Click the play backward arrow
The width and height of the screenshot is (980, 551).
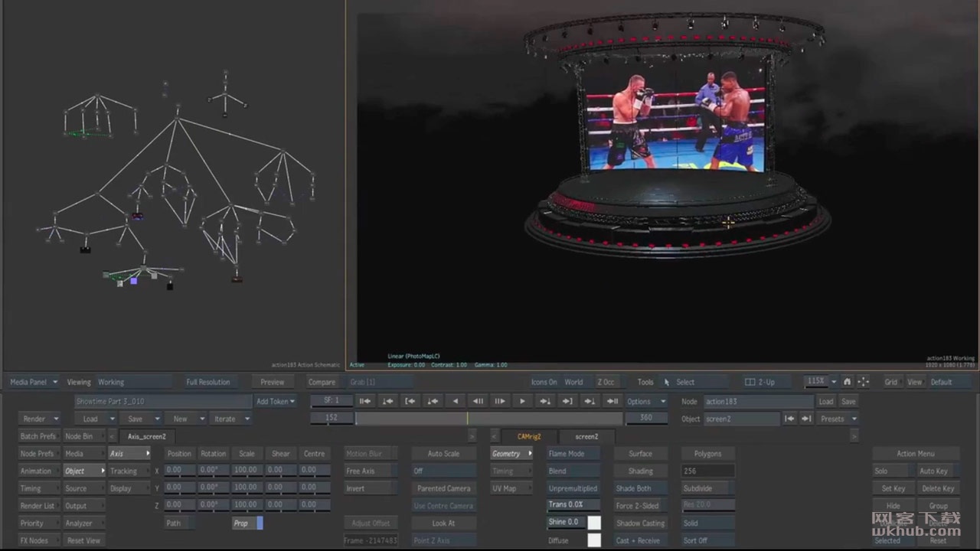(456, 401)
